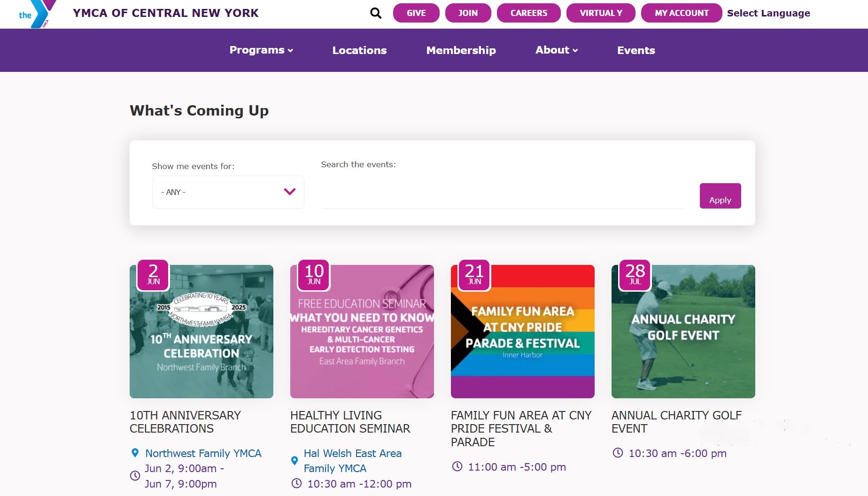Viewport: 868px width, 496px height.
Task: Click the 2 JUN date badge
Action: [x=153, y=275]
